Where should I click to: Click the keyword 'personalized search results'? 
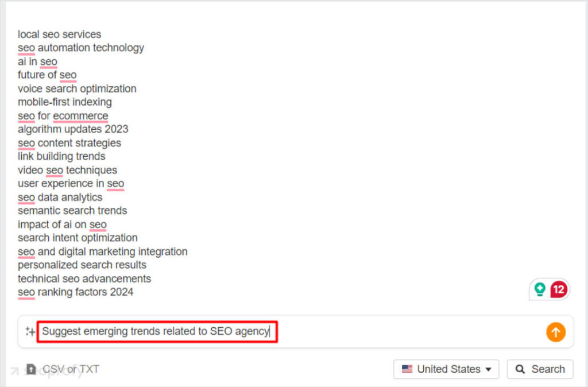coord(82,265)
